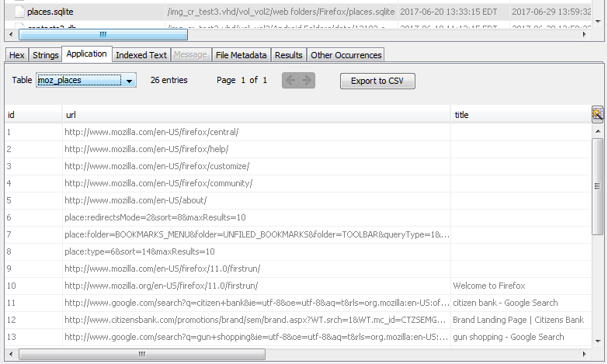Screen dimensions: 608x364
Task: Select the citizensbank.com promotions url
Action: (256, 320)
